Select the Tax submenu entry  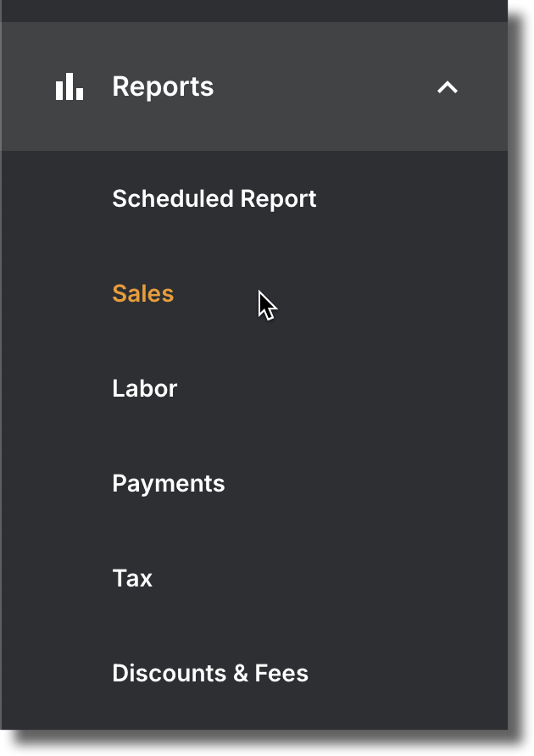tap(132, 578)
